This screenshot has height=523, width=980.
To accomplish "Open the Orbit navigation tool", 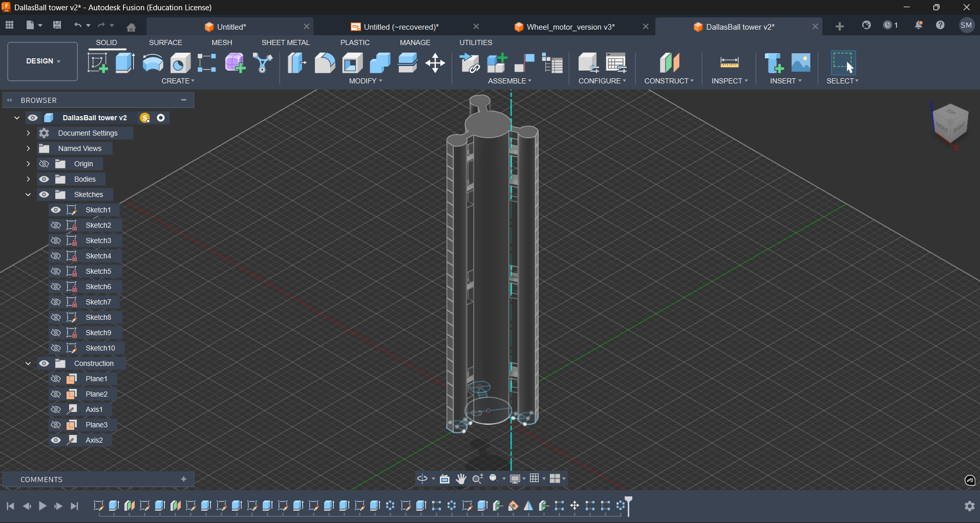I will click(x=422, y=478).
